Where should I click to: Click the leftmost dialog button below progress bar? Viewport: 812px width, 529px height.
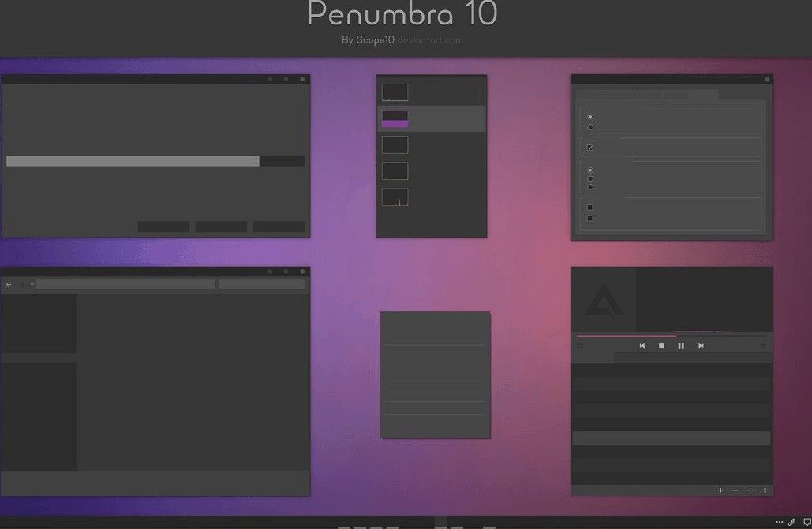point(163,227)
